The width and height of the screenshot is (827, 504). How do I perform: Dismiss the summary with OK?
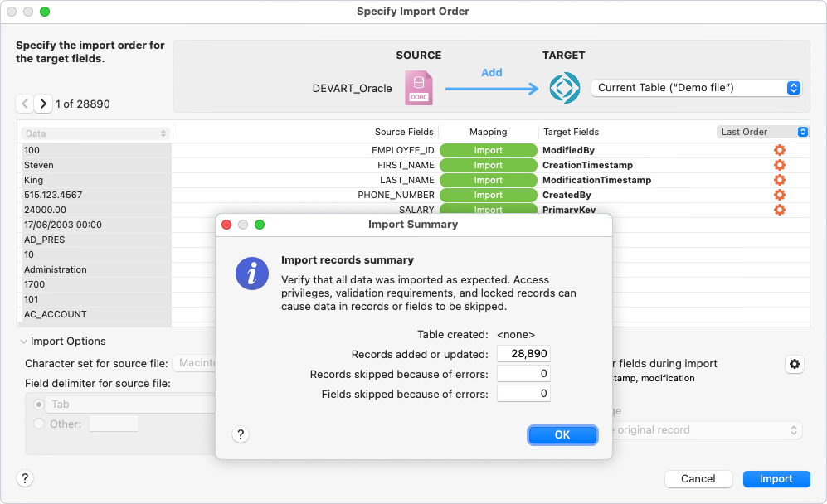562,434
